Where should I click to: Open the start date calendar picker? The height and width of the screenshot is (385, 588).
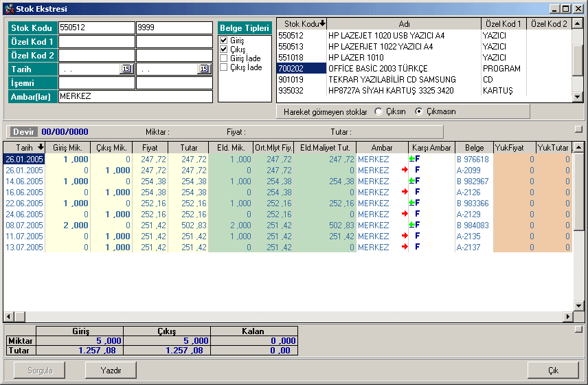(127, 69)
